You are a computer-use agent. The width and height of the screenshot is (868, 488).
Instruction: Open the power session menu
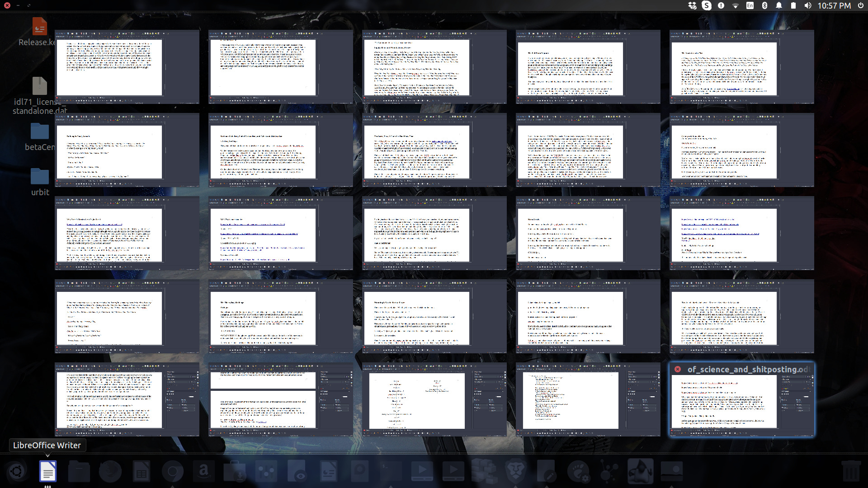click(x=861, y=5)
